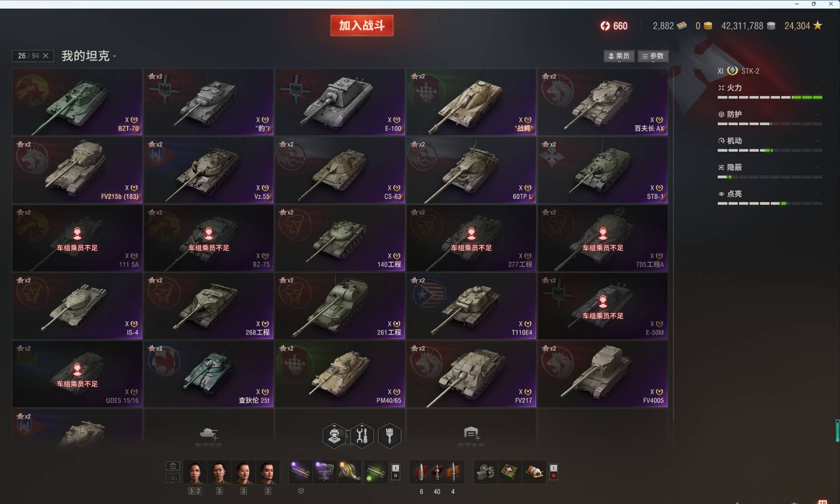This screenshot has height=504, width=840.
Task: Open the paintbrush customization icon
Action: [x=389, y=436]
